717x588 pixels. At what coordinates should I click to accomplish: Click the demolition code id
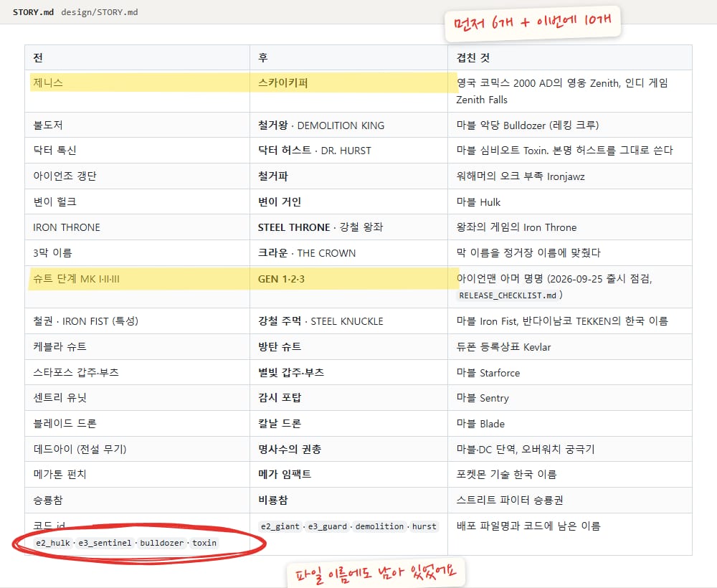tap(379, 526)
